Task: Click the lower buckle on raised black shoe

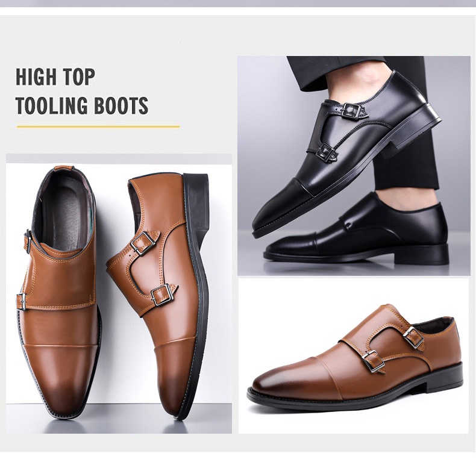Action: 327,152
